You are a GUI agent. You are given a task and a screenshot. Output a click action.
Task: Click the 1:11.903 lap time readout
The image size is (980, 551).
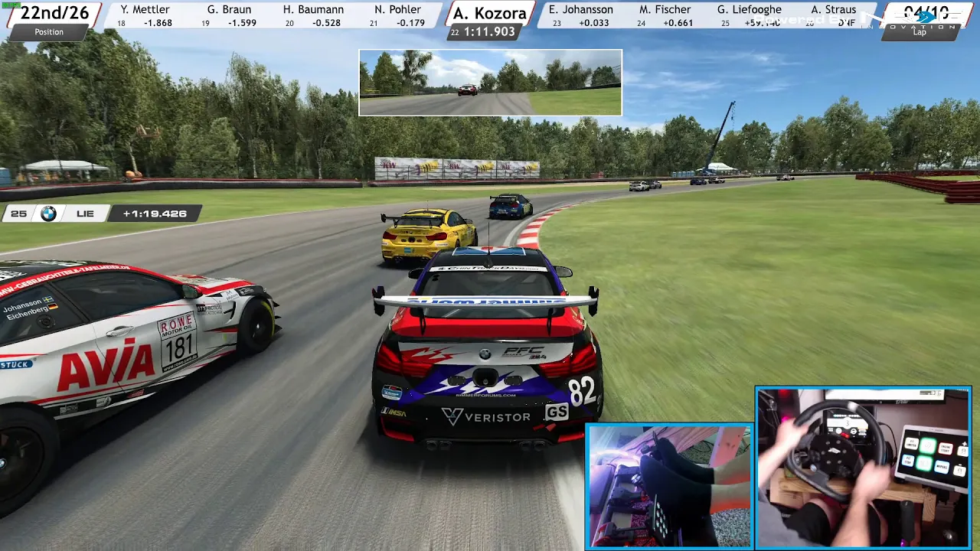click(x=489, y=31)
